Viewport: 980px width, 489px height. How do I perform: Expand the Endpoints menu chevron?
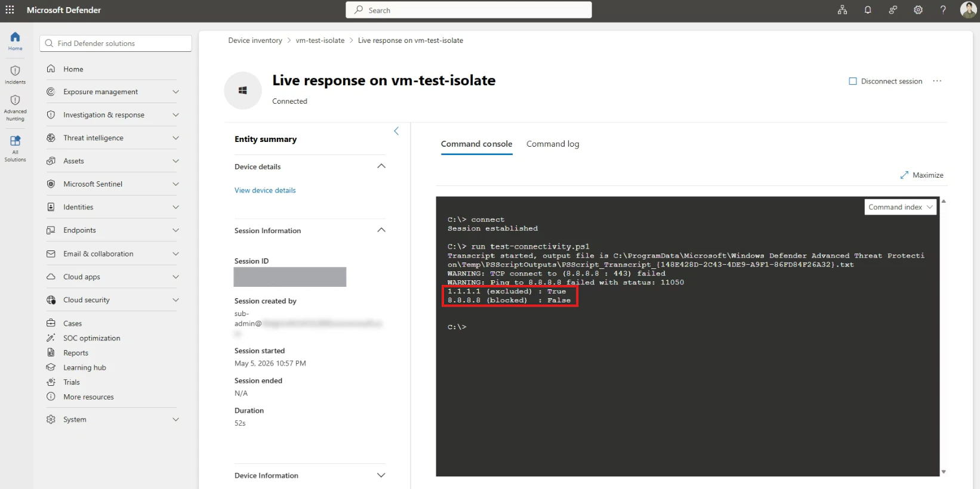[x=175, y=230]
